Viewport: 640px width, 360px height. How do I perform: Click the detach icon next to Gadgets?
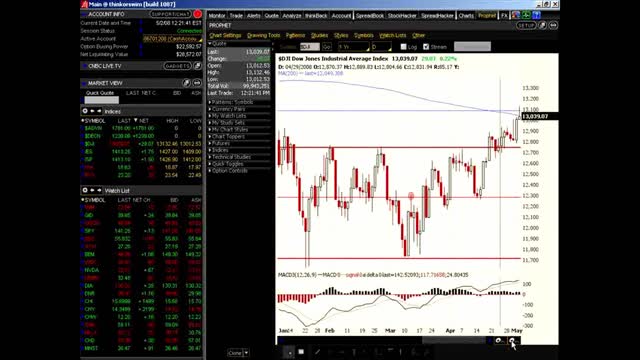[x=198, y=66]
